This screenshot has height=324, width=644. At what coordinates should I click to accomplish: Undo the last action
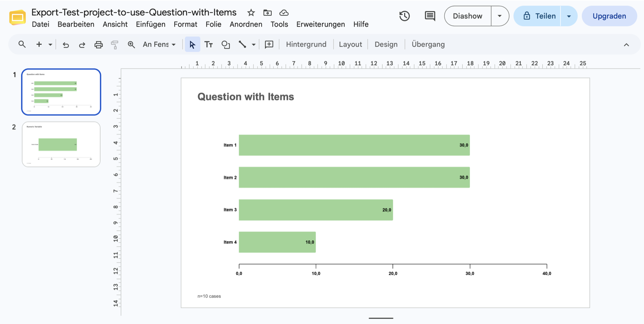66,45
